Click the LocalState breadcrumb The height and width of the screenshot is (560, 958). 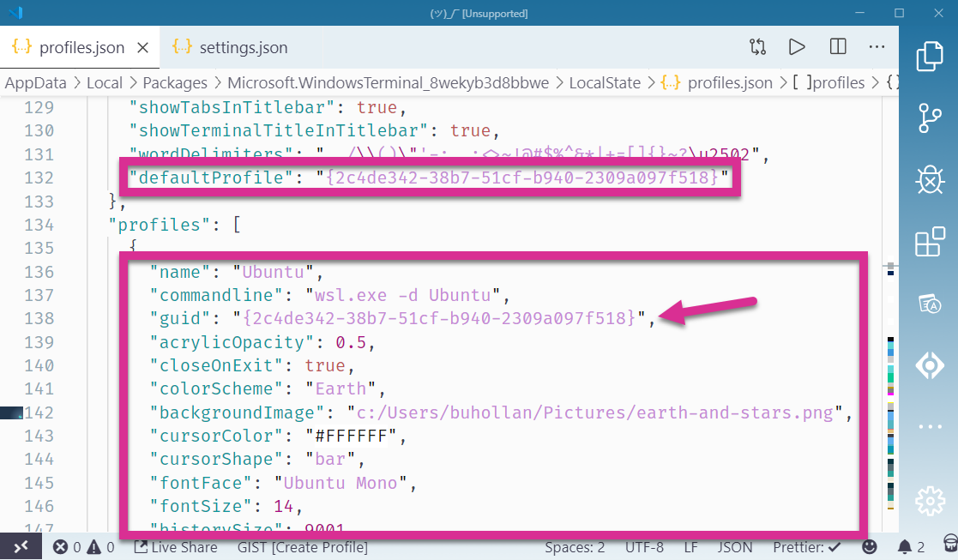pyautogui.click(x=605, y=83)
